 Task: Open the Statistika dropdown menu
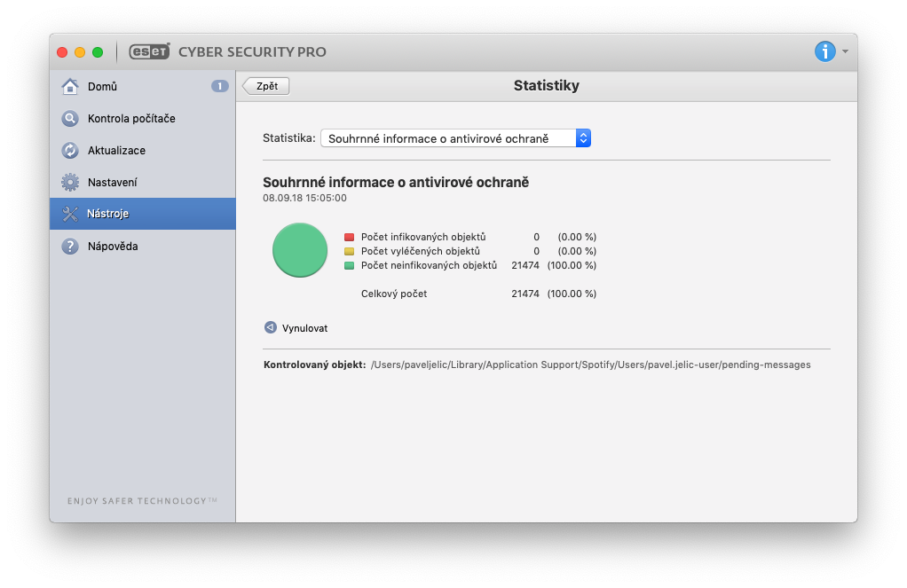pyautogui.click(x=455, y=138)
